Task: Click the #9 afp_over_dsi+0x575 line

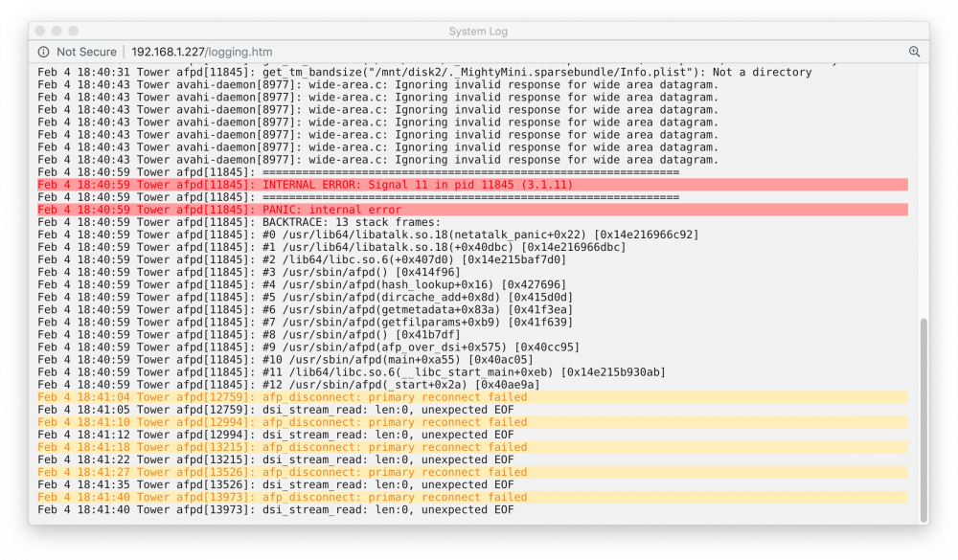Action: point(308,347)
